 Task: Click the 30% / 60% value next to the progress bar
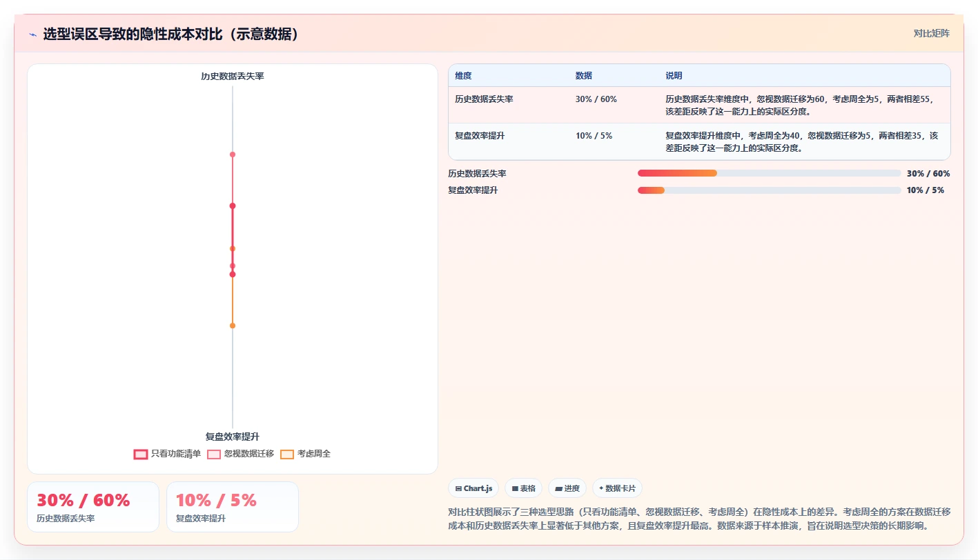coord(928,174)
